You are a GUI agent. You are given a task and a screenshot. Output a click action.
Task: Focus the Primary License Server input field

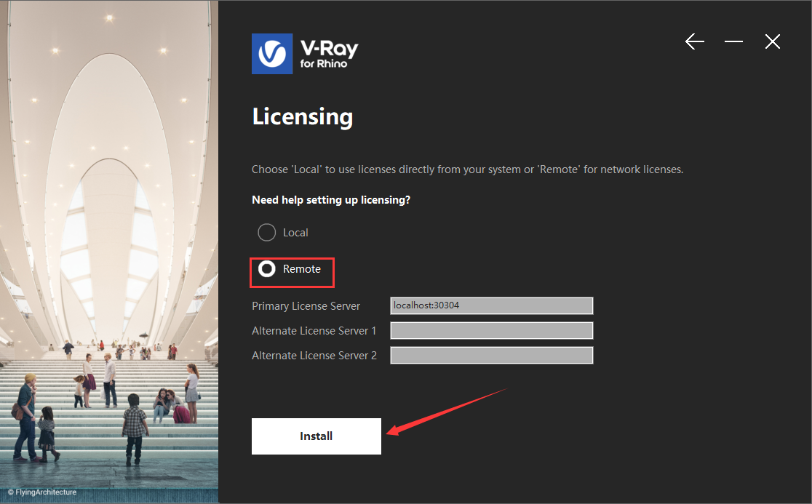pos(491,305)
